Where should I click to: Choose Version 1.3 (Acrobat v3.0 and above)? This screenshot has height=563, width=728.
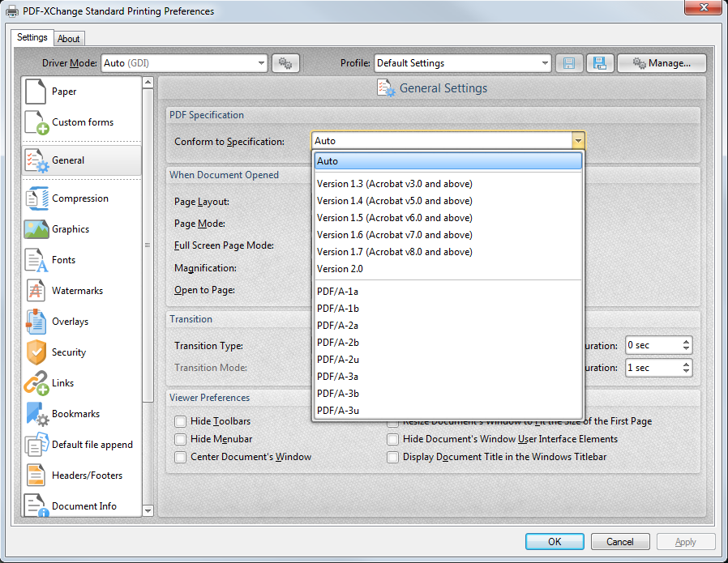click(448, 184)
